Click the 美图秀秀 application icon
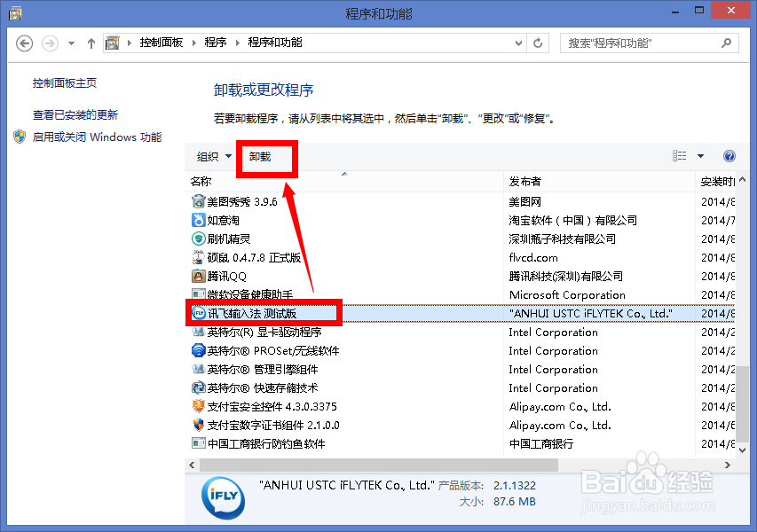This screenshot has height=532, width=757. pyautogui.click(x=197, y=201)
